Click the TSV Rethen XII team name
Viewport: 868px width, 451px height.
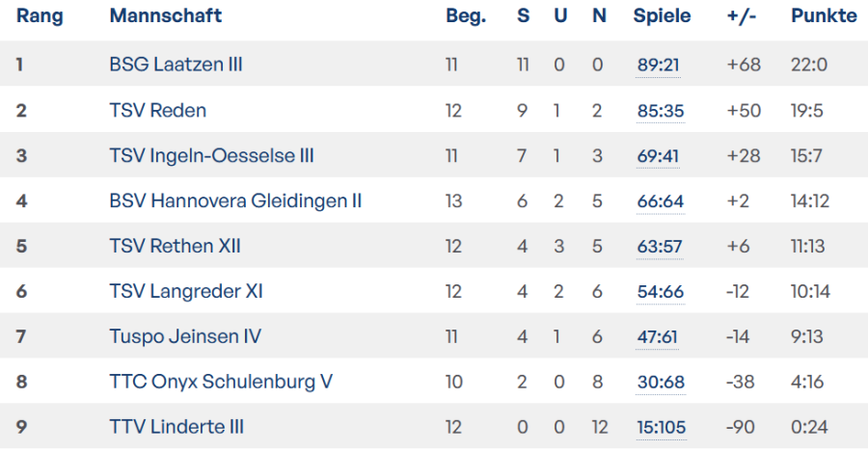click(175, 247)
